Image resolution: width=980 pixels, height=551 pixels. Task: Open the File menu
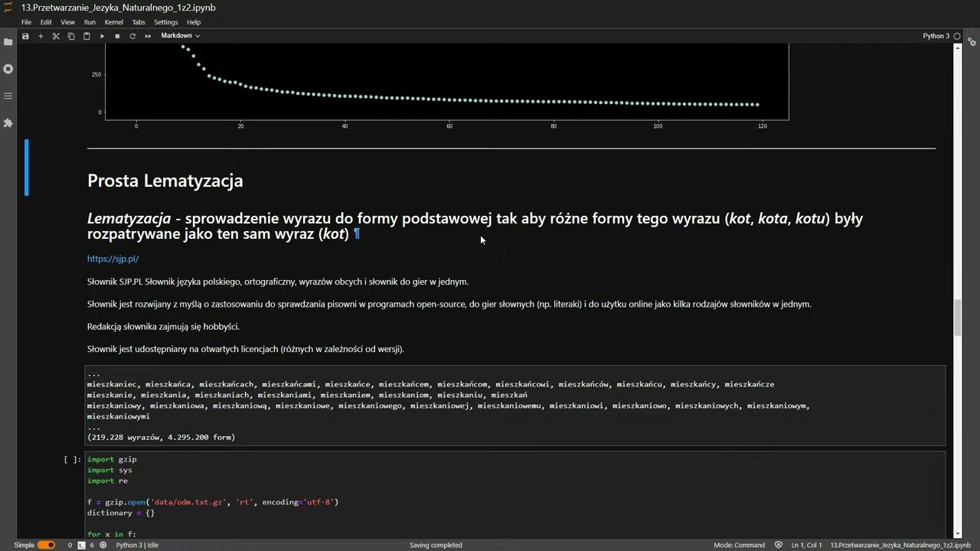26,22
